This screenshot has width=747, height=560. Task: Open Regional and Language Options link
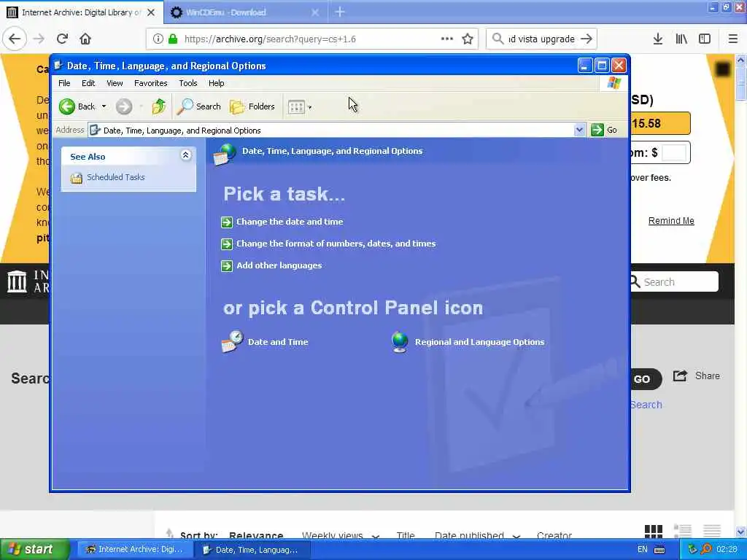[479, 342]
